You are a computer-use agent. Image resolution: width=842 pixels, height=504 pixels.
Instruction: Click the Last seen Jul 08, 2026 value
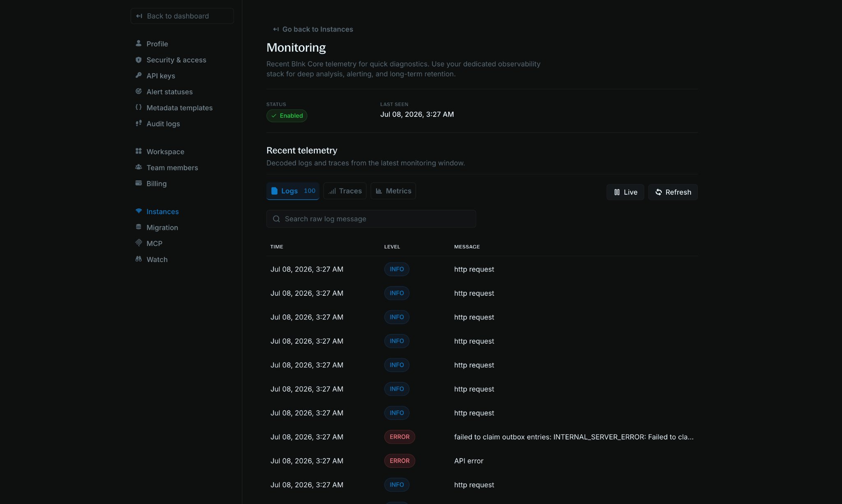417,115
